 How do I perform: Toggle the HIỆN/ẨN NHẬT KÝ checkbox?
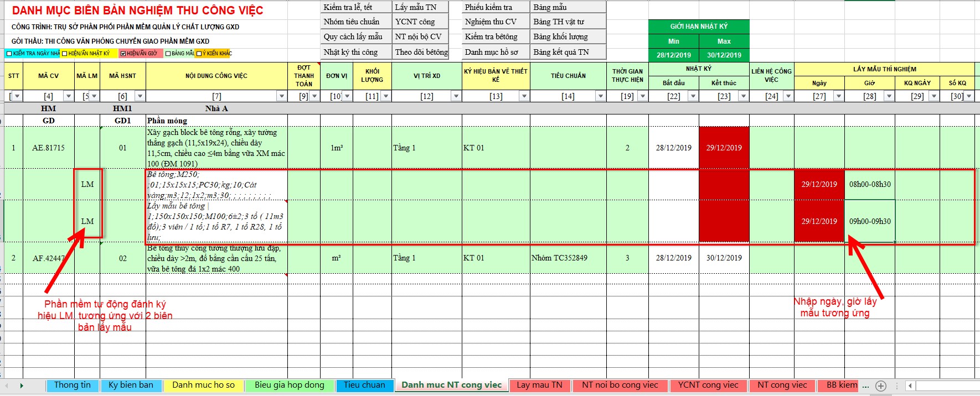(x=65, y=54)
